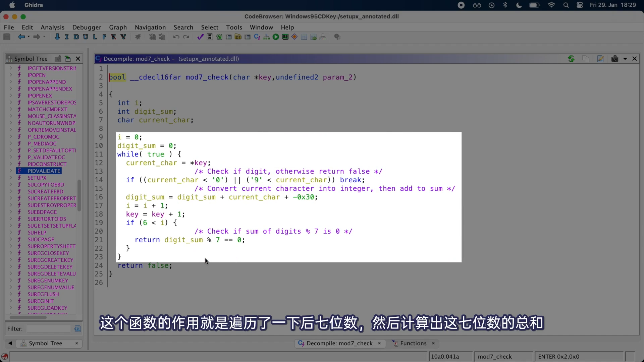
Task: Re-decompile with the green refresh icon
Action: point(571,59)
